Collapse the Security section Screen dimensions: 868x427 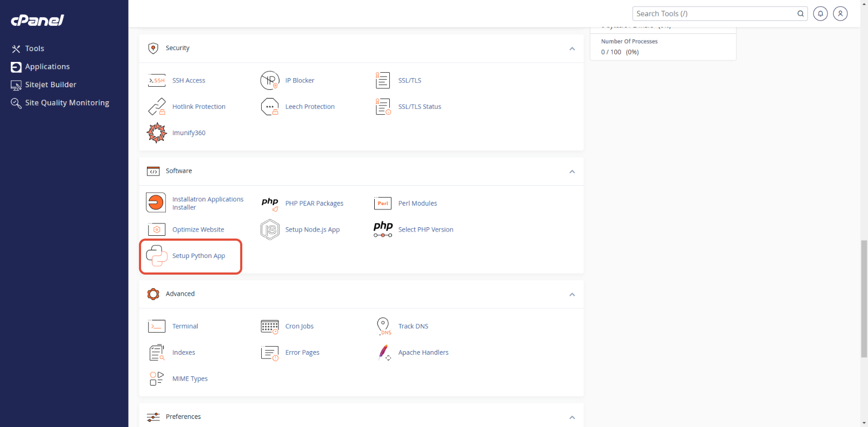pyautogui.click(x=572, y=49)
